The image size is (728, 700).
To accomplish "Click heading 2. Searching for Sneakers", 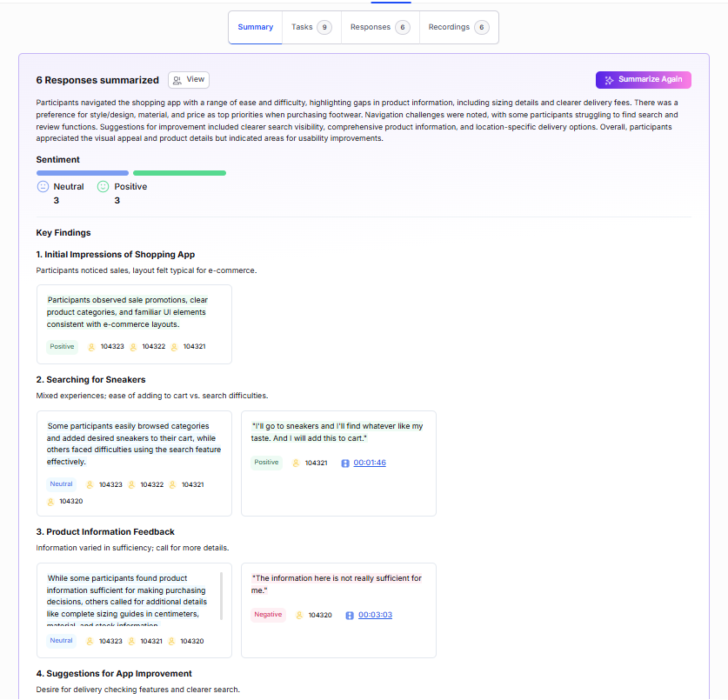I will pos(91,380).
